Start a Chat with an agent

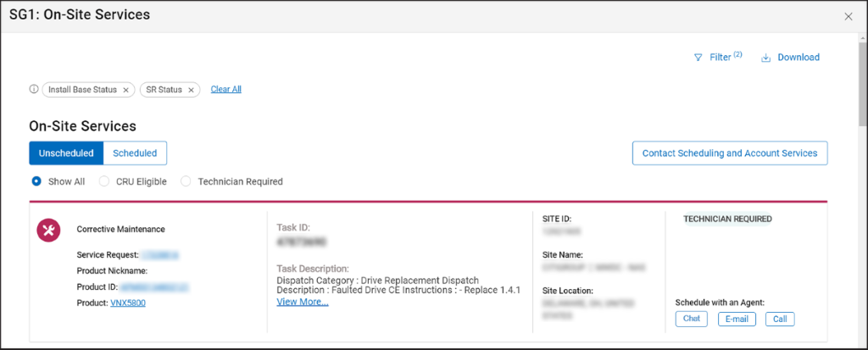click(692, 319)
